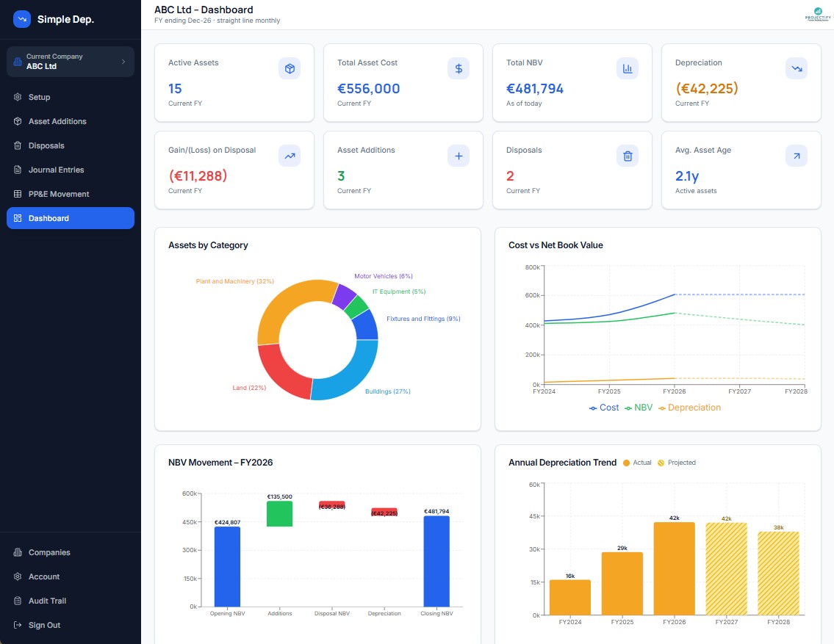The width and height of the screenshot is (834, 644).
Task: Click the IT Equipment green donut segment
Action: point(356,307)
